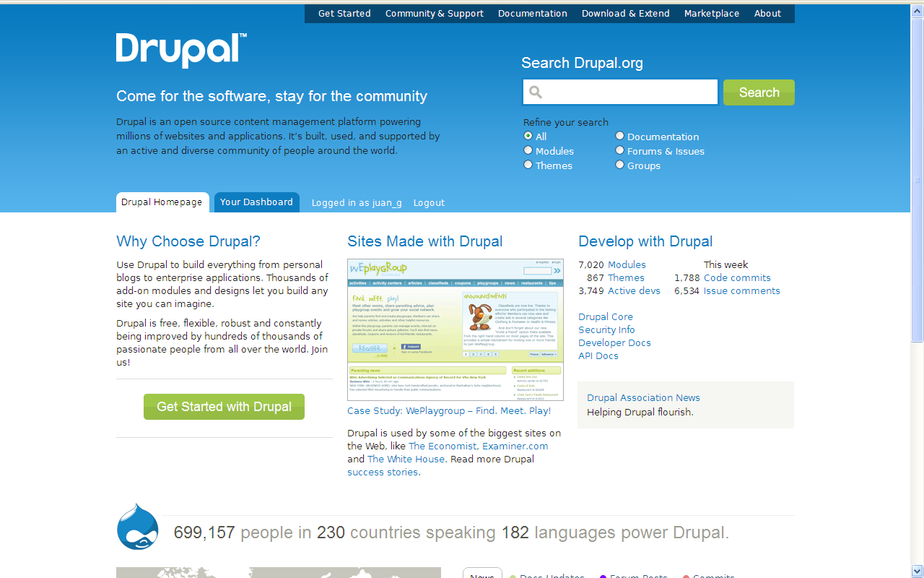This screenshot has width=924, height=578.
Task: Select the Modules search filter radio button
Action: [528, 150]
